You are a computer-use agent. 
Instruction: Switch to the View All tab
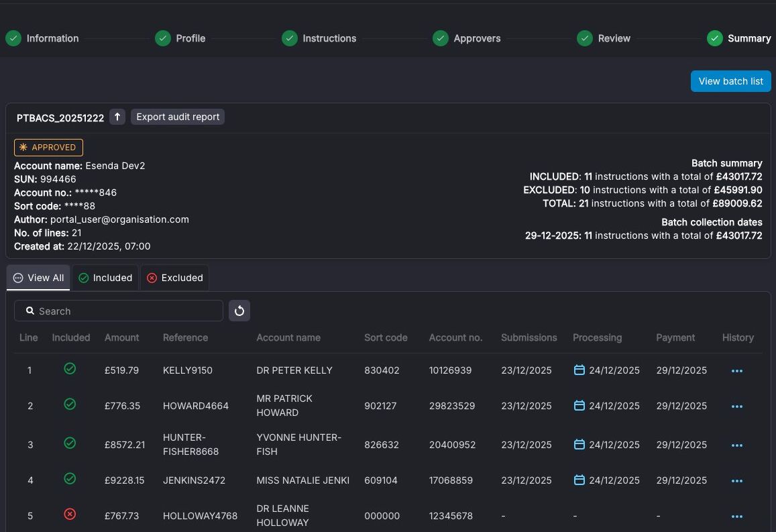pyautogui.click(x=38, y=278)
